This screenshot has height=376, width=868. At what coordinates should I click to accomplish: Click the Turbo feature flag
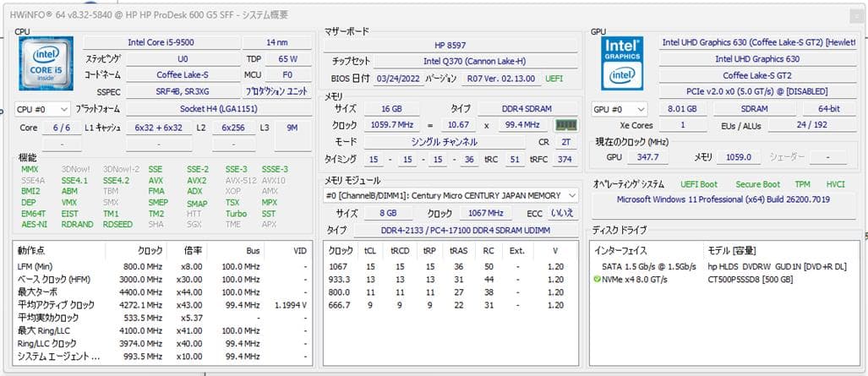click(237, 214)
